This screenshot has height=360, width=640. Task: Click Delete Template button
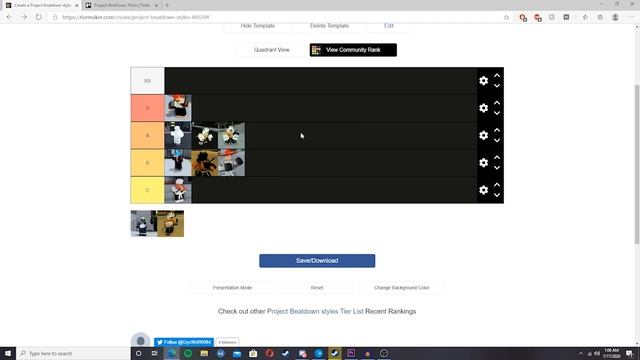click(329, 26)
